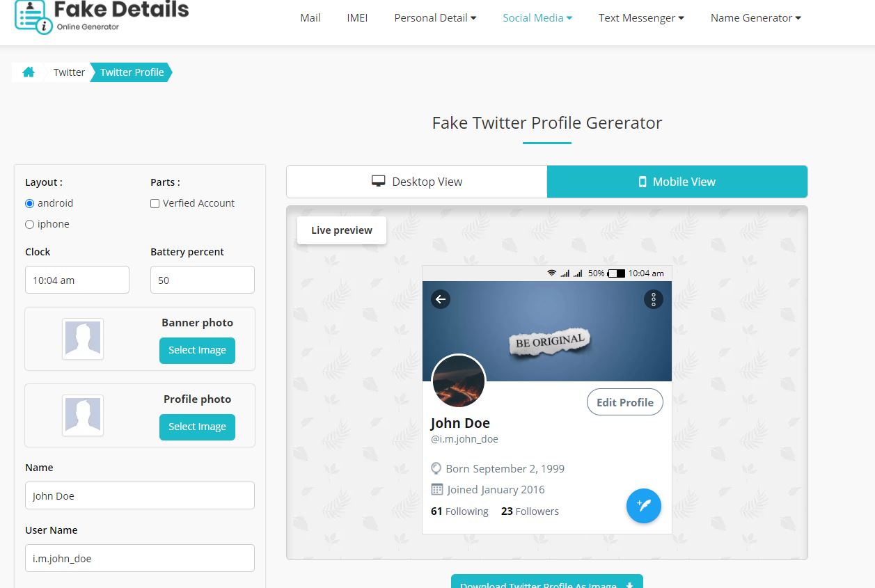
Task: Open the Twitter breadcrumb link
Action: [x=69, y=72]
